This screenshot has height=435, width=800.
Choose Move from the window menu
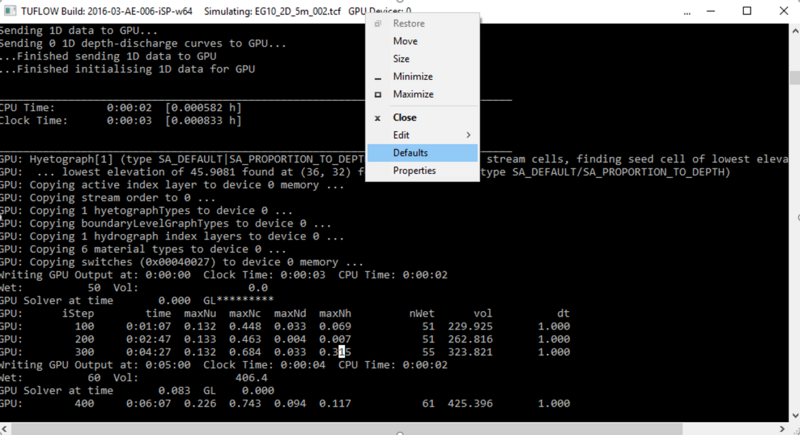[422, 41]
